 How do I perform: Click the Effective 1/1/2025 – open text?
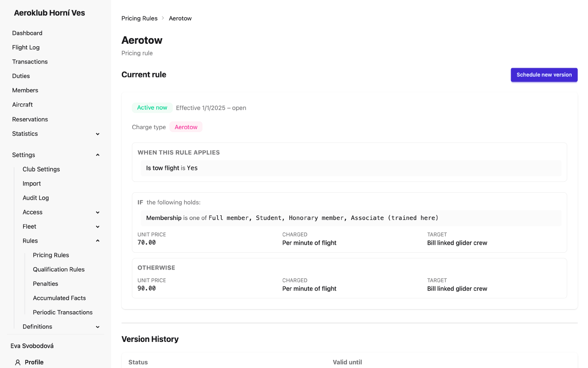tap(211, 108)
